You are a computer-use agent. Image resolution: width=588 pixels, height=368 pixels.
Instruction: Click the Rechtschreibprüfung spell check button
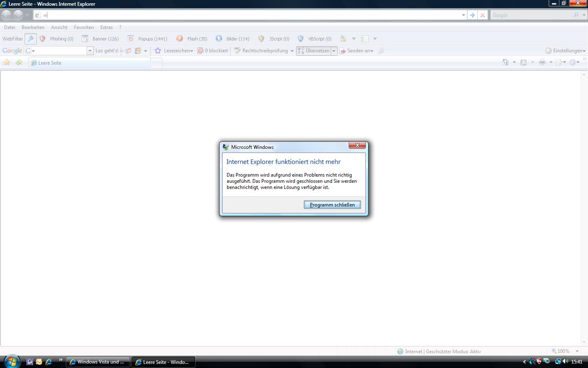(261, 51)
